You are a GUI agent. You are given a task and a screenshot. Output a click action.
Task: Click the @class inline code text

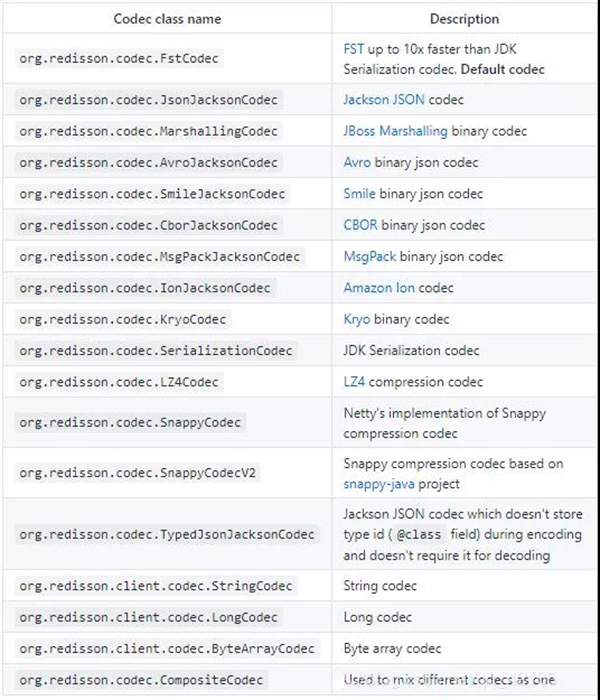(x=419, y=534)
